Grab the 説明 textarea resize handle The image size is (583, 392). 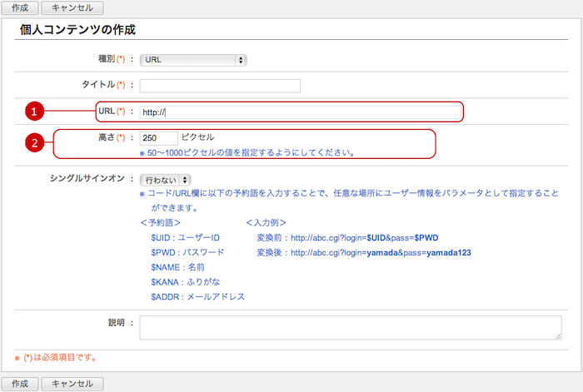[557, 335]
